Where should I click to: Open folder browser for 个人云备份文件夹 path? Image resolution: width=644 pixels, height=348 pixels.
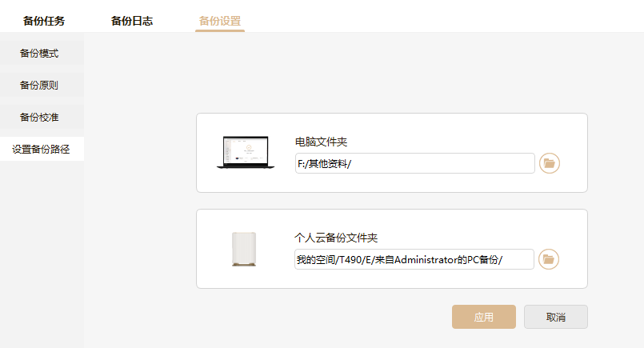548,259
